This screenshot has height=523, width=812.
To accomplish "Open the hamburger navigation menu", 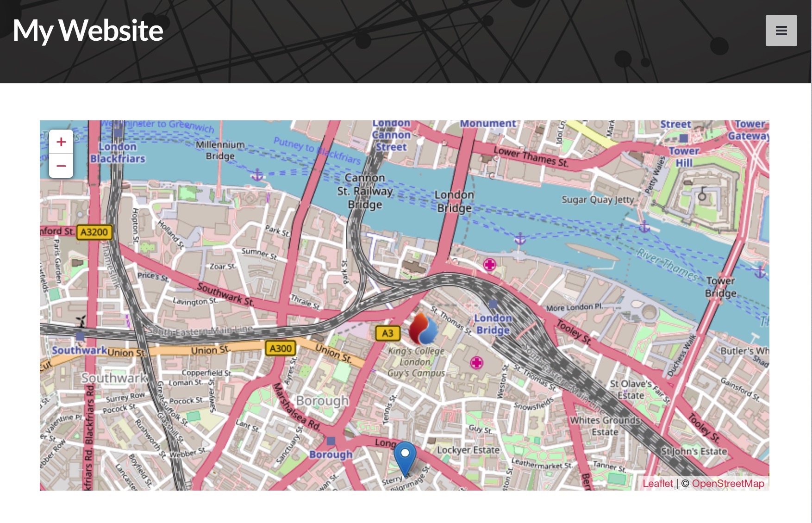I will pyautogui.click(x=781, y=31).
